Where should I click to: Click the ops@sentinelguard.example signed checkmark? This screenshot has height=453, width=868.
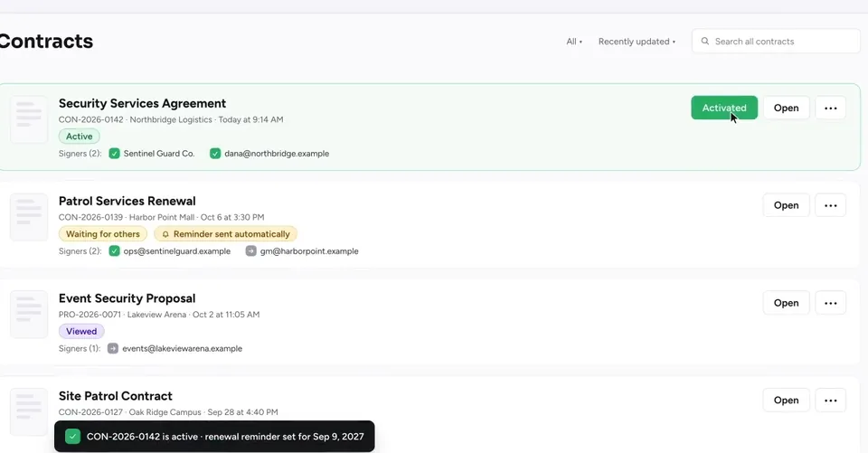114,250
